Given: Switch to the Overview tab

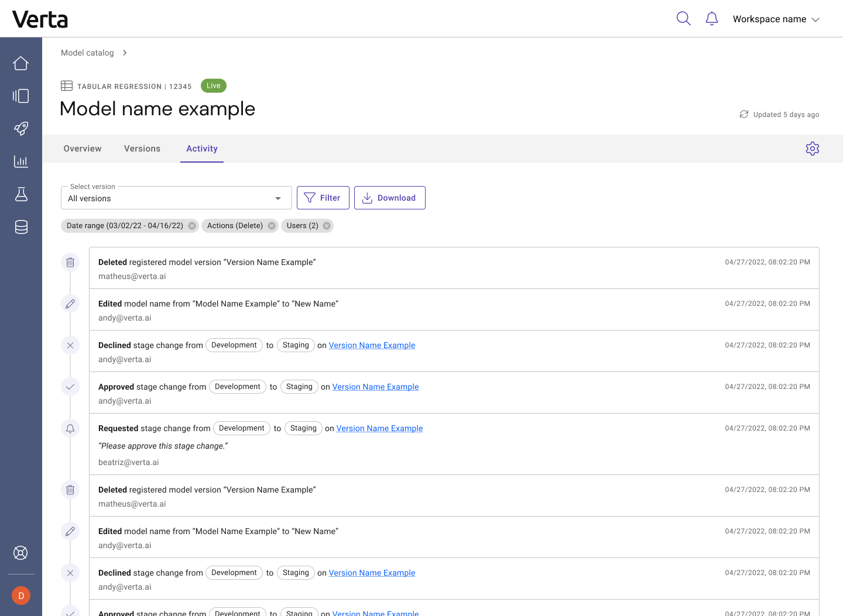Looking at the screenshot, I should pyautogui.click(x=83, y=149).
